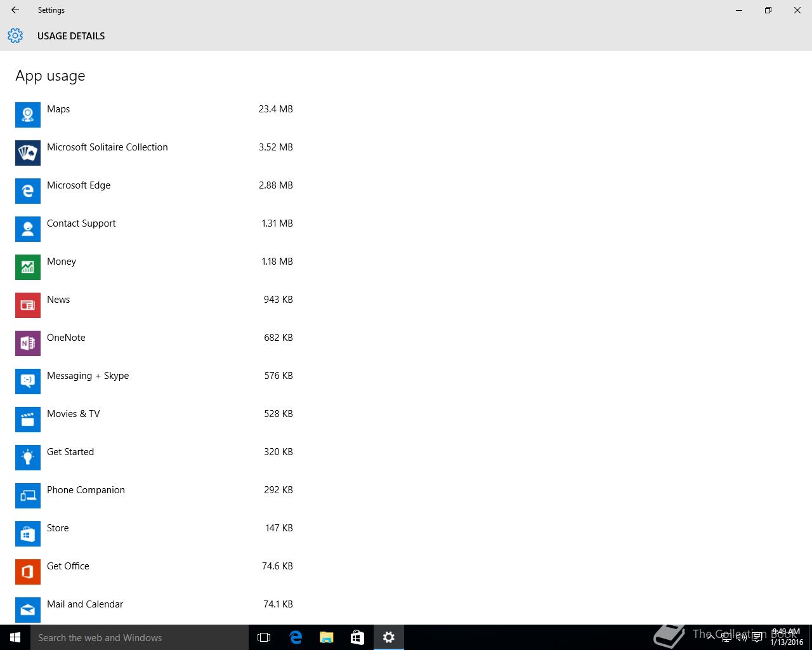The width and height of the screenshot is (812, 650).
Task: Click the 23.4 MB usage value
Action: point(276,109)
